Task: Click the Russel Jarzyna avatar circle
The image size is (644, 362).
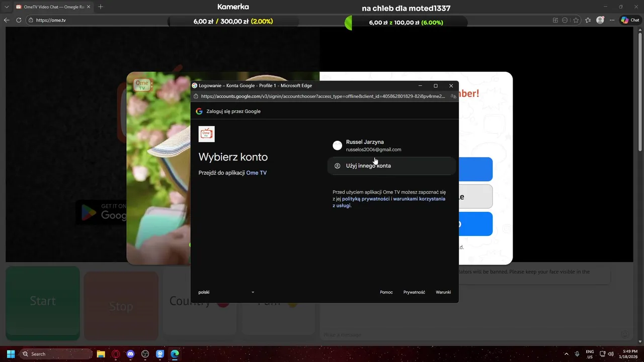Action: [338, 146]
